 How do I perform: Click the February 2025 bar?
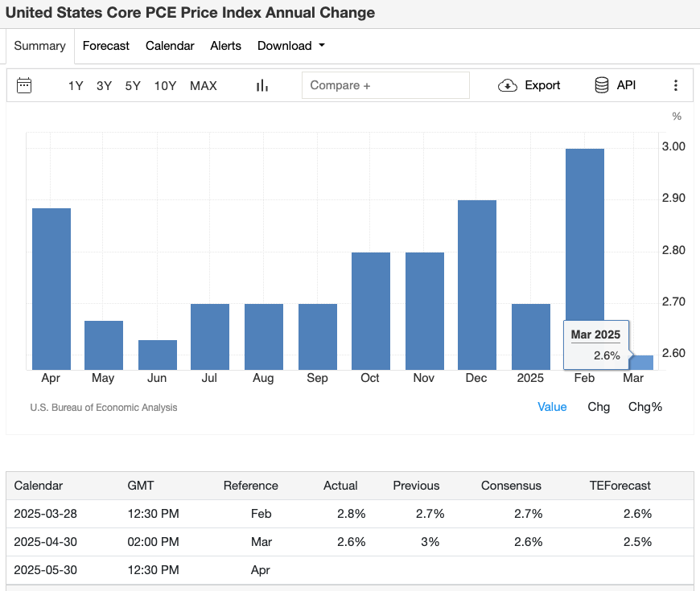584,241
